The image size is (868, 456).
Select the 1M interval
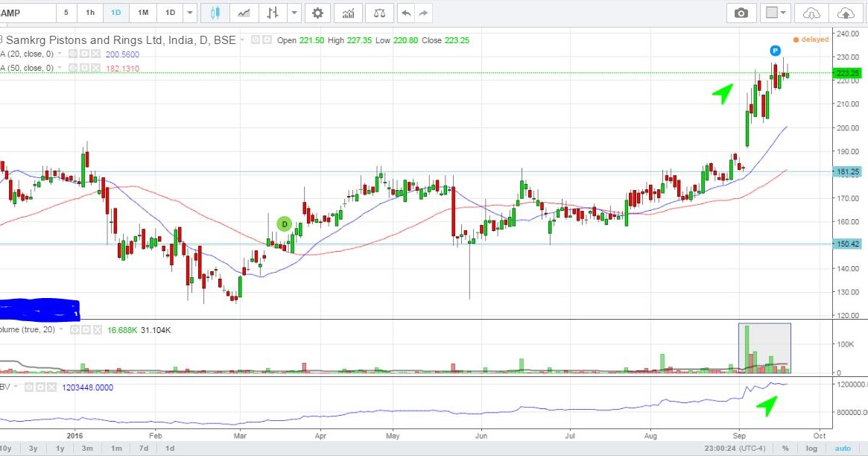point(143,13)
